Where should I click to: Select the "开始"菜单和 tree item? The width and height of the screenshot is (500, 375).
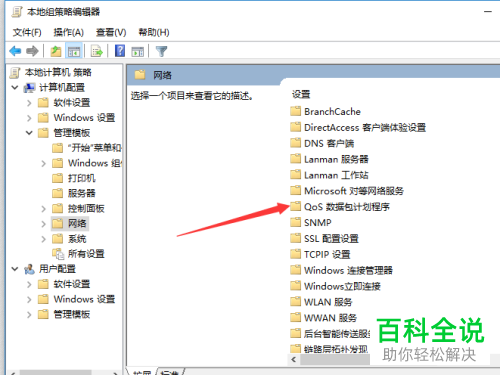point(95,148)
